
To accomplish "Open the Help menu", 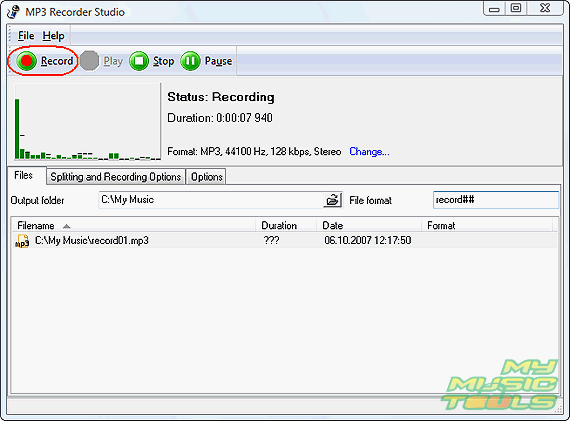I will point(53,36).
